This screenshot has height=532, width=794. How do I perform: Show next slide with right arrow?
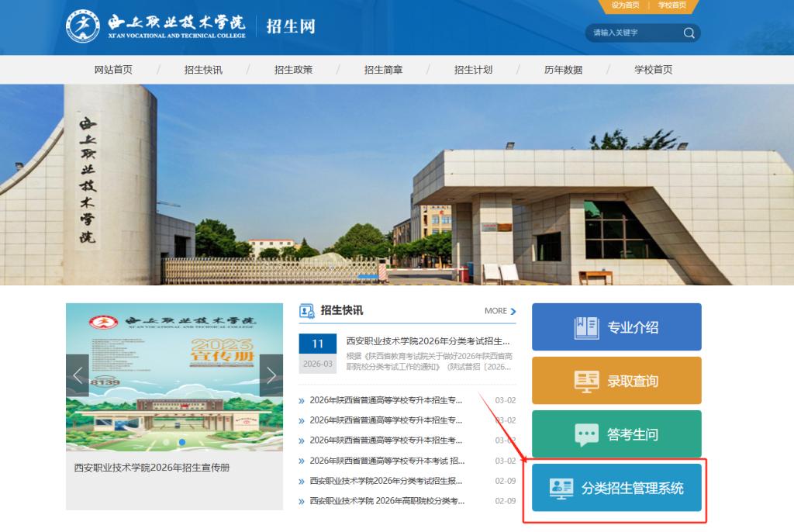[271, 376]
